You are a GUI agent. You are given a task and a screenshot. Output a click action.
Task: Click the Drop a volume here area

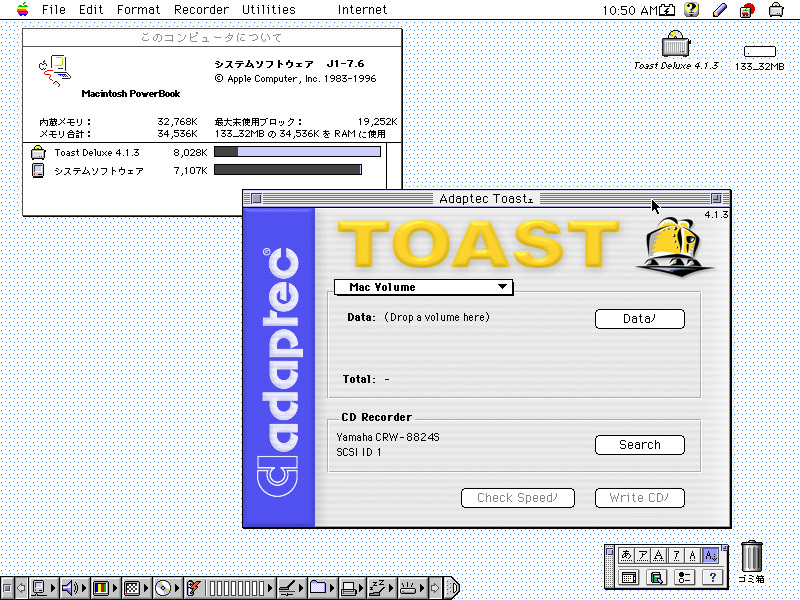click(437, 317)
